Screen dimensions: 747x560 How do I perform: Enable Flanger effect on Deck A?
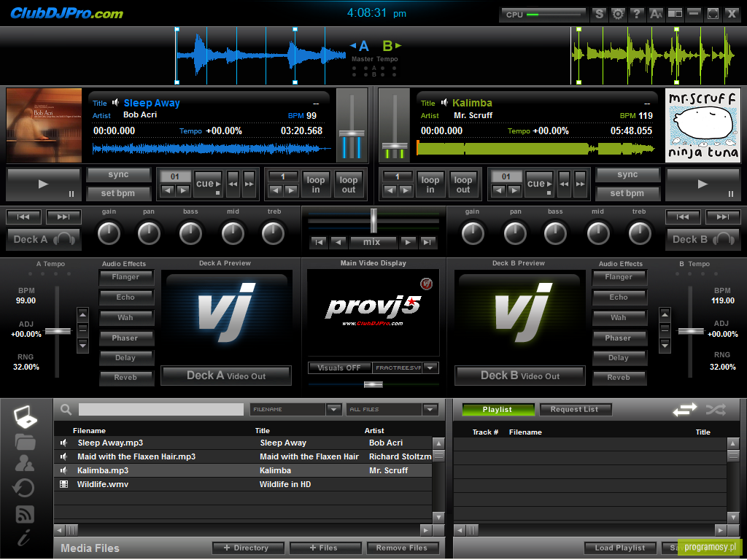(125, 277)
